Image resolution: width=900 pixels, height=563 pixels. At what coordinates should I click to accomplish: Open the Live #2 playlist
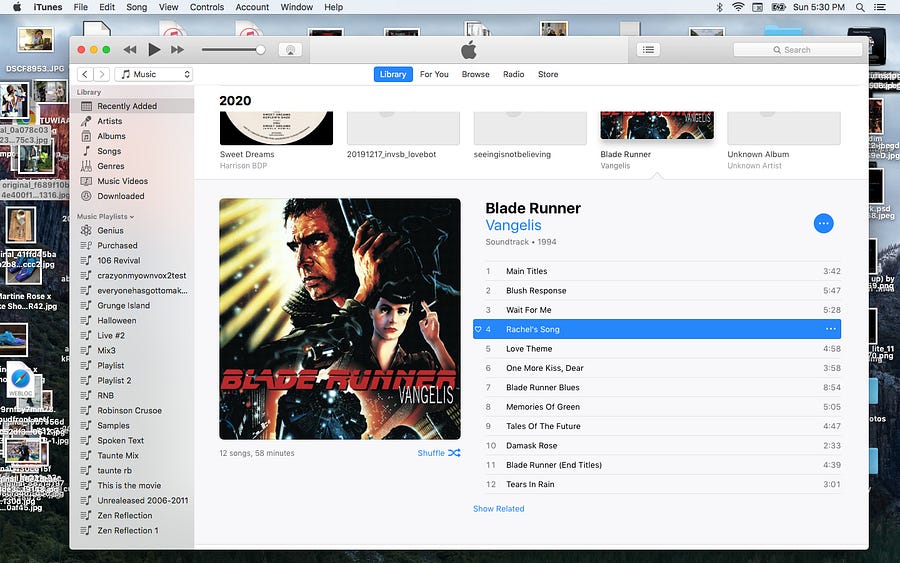point(132,335)
